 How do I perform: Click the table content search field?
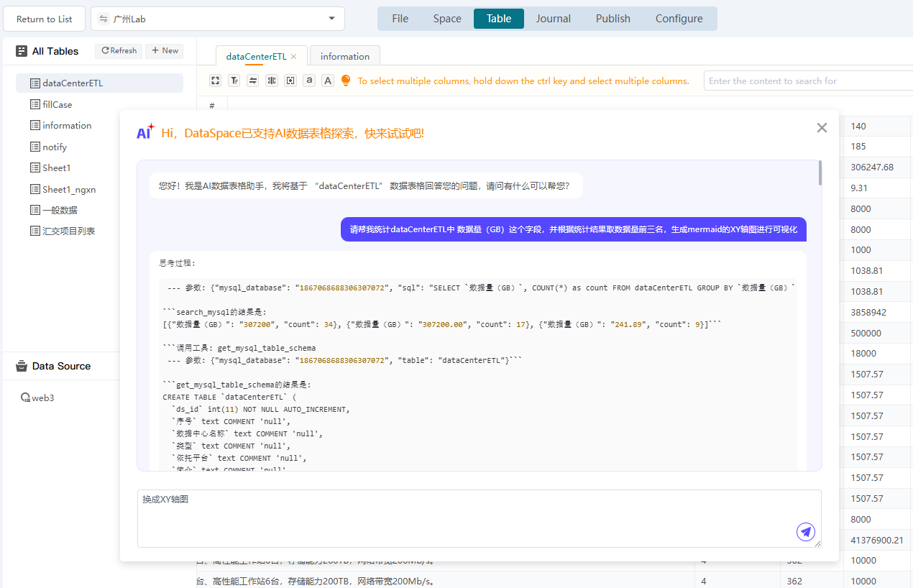coord(808,81)
